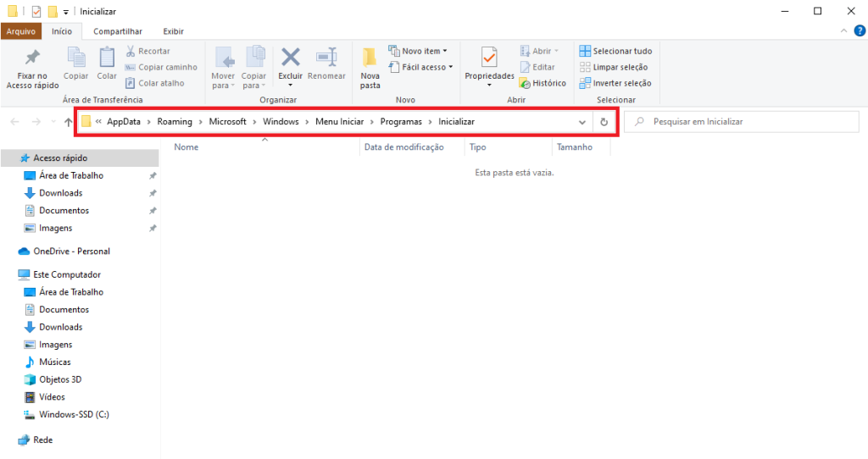Open the Excluir dropdown arrow
This screenshot has width=868, height=459.
click(291, 86)
